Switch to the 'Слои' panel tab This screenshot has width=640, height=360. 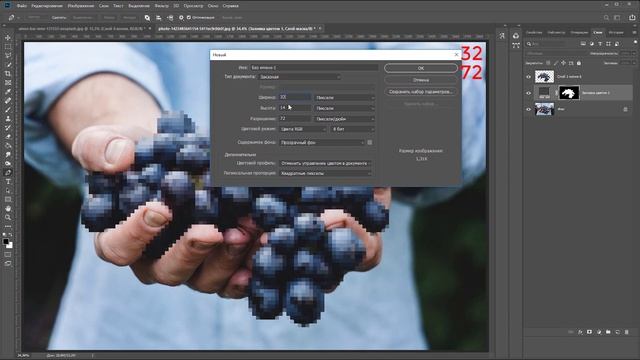pos(598,32)
